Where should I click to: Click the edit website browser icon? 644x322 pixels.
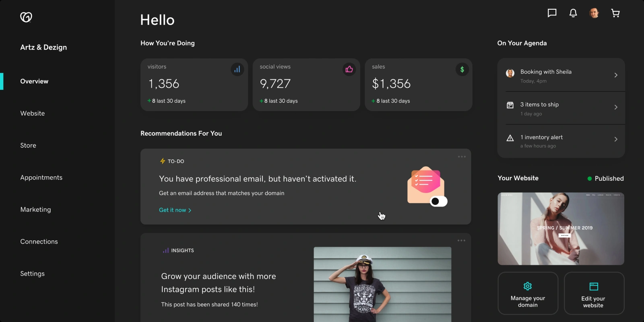click(x=594, y=286)
